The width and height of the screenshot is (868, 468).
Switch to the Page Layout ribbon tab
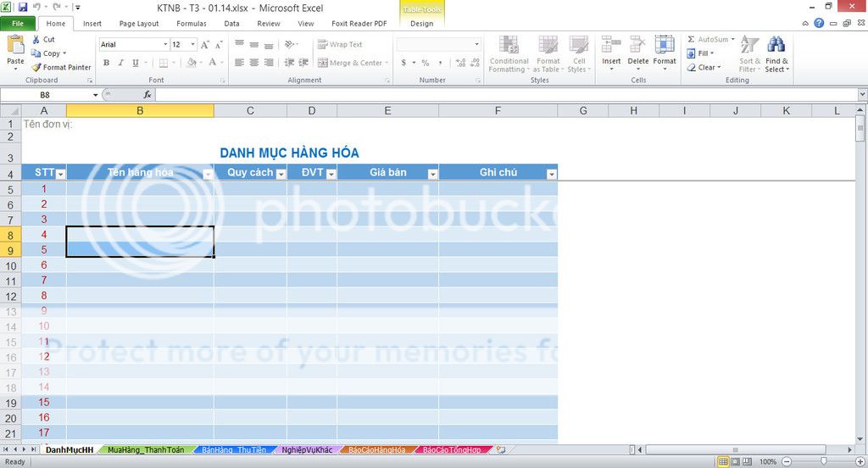138,24
